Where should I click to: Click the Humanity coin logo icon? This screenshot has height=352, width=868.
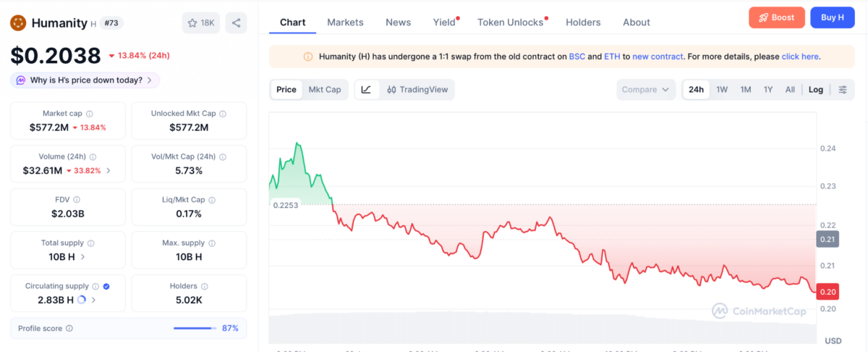[x=18, y=23]
